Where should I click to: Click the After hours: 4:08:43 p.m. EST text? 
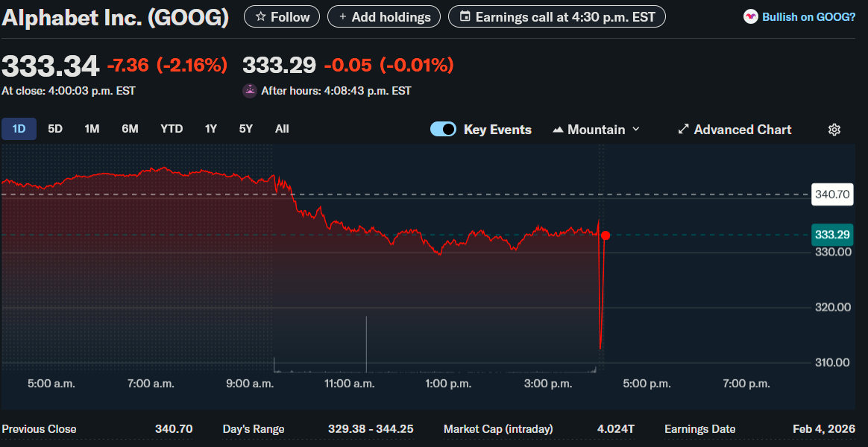tap(336, 91)
